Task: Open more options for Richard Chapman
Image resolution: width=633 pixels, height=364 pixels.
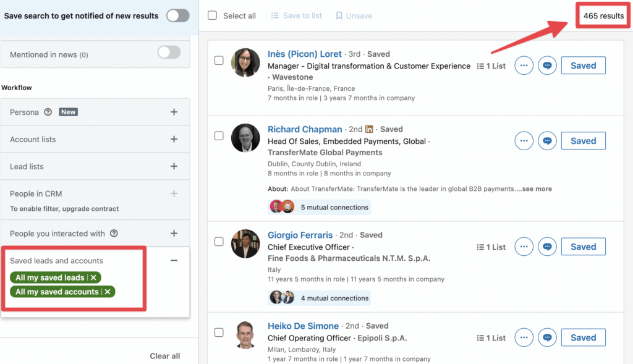Action: click(524, 141)
